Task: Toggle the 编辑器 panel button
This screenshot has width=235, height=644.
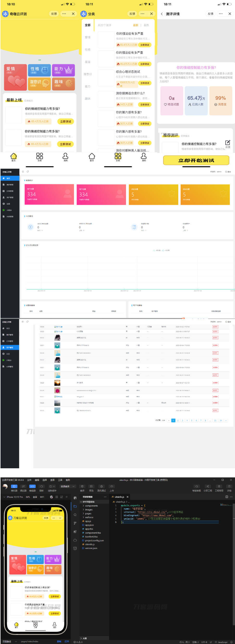Action: pos(32,487)
